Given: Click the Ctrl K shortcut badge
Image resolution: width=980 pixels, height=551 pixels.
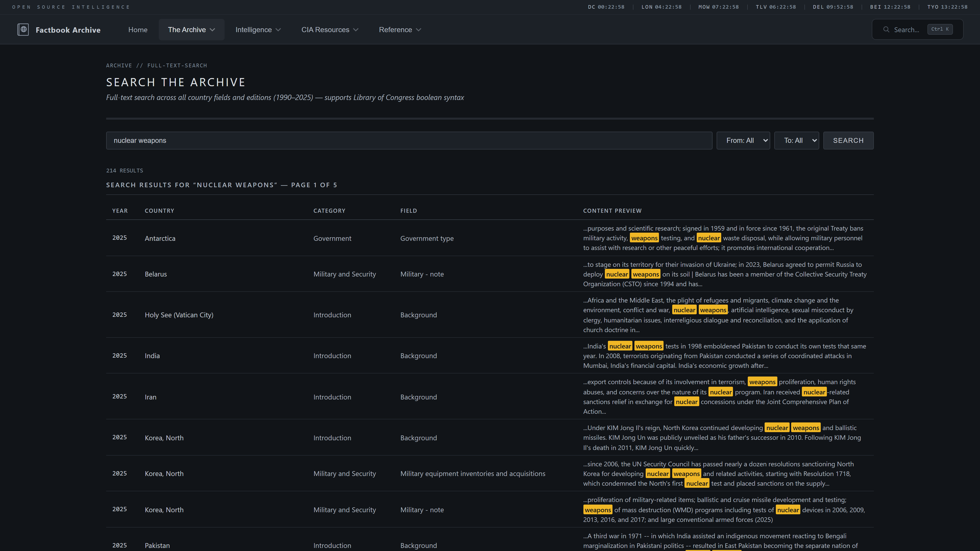Looking at the screenshot, I should click(940, 29).
